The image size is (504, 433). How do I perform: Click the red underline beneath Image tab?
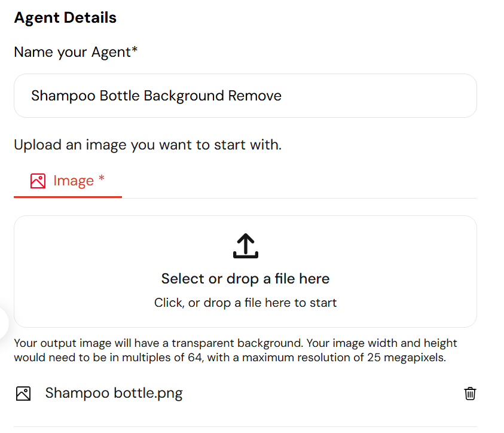pyautogui.click(x=68, y=197)
